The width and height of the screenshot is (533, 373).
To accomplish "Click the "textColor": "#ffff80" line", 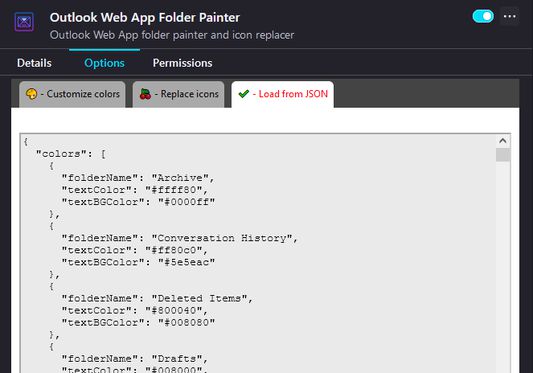I will 135,190.
